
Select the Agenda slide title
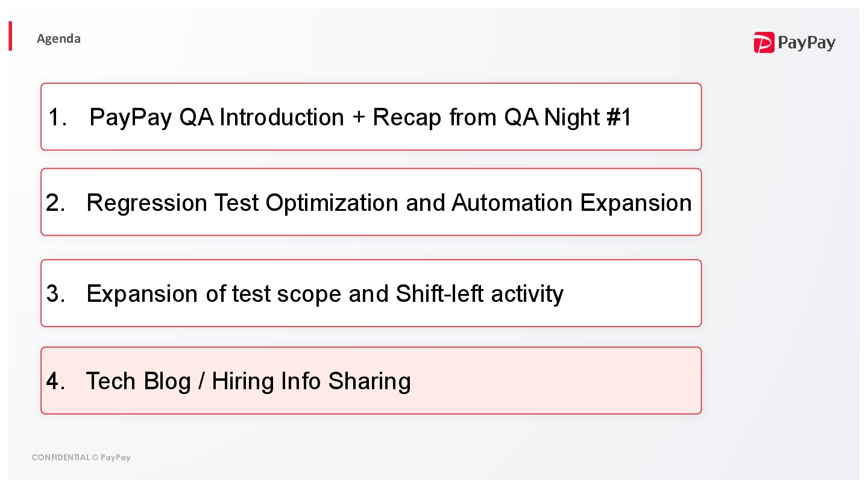(x=58, y=39)
